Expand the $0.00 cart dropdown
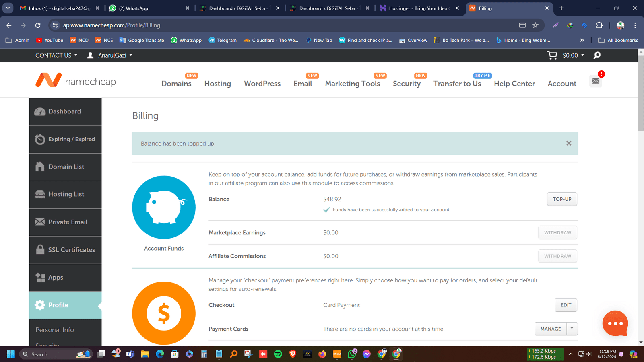The width and height of the screenshot is (644, 362). [573, 55]
